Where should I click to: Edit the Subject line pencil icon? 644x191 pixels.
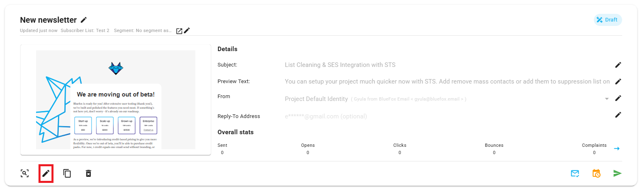pos(618,65)
